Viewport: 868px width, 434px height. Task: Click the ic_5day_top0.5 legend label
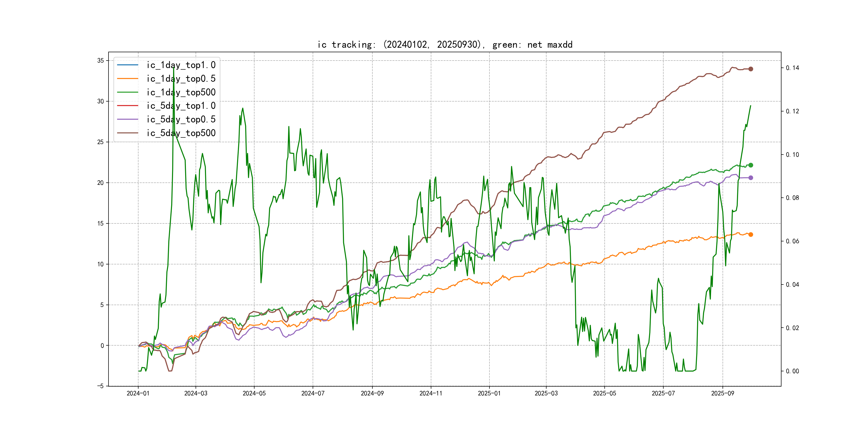(x=181, y=119)
